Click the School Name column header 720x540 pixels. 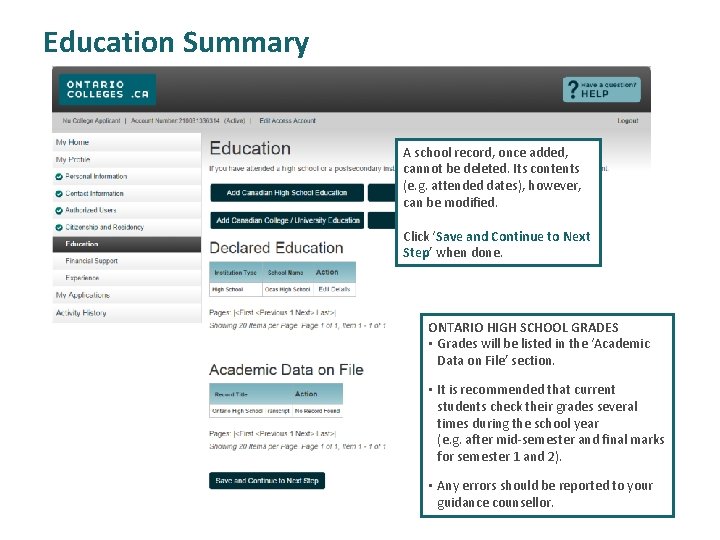pos(286,273)
